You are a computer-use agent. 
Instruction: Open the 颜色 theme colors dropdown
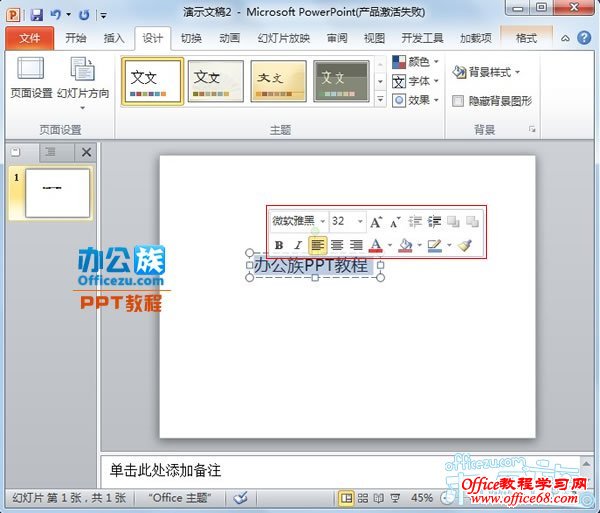[x=415, y=62]
